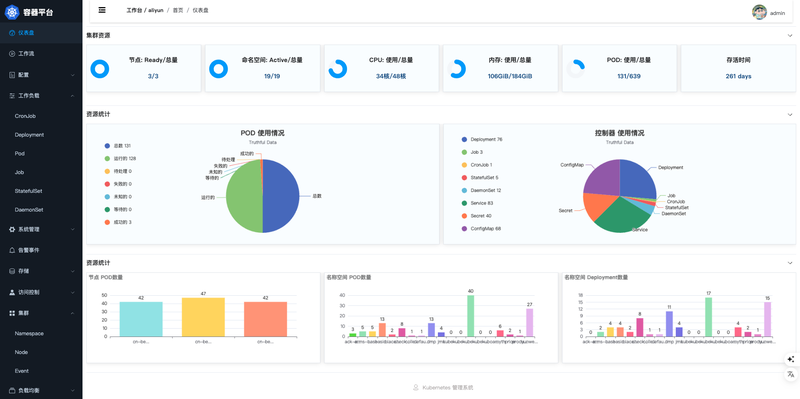
Task: Click the sparkle assistant icon at bottom right
Action: point(791,359)
